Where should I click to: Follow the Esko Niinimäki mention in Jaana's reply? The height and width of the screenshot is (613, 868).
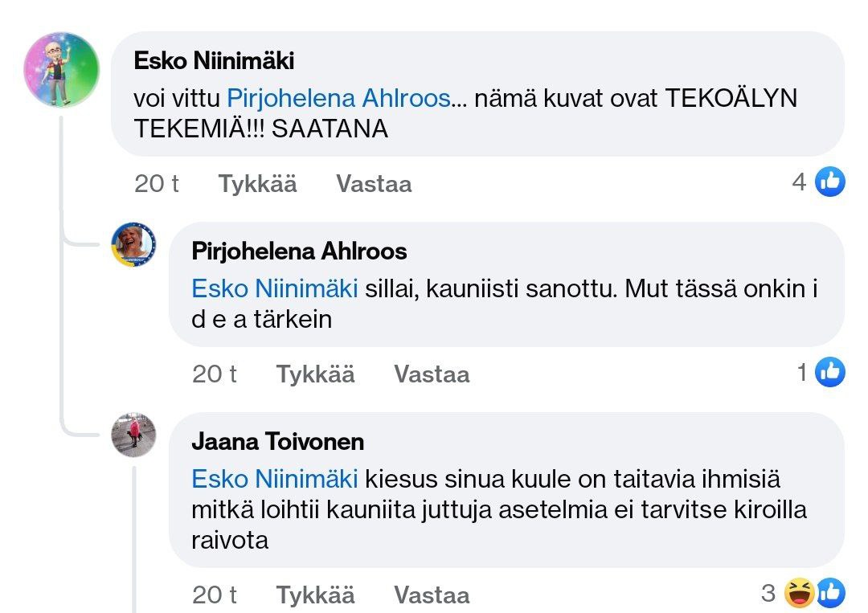[x=274, y=480]
